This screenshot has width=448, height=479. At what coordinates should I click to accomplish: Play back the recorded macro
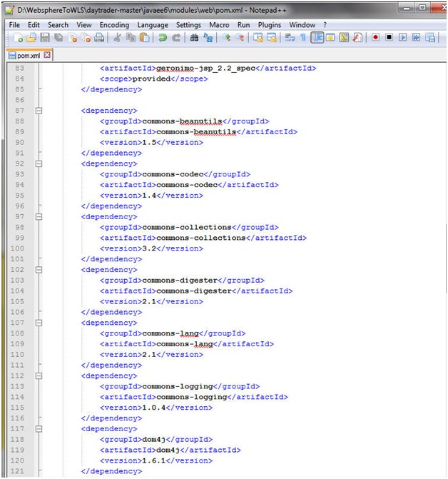point(403,38)
